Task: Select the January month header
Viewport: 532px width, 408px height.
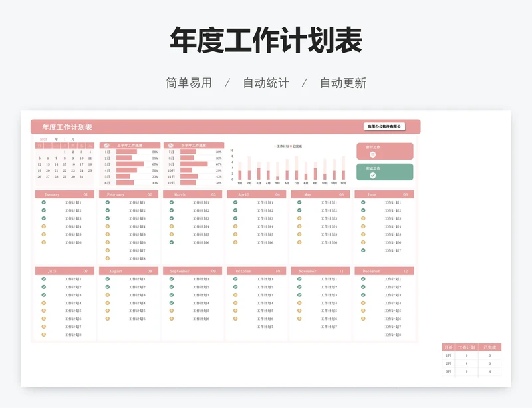Action: pos(65,194)
